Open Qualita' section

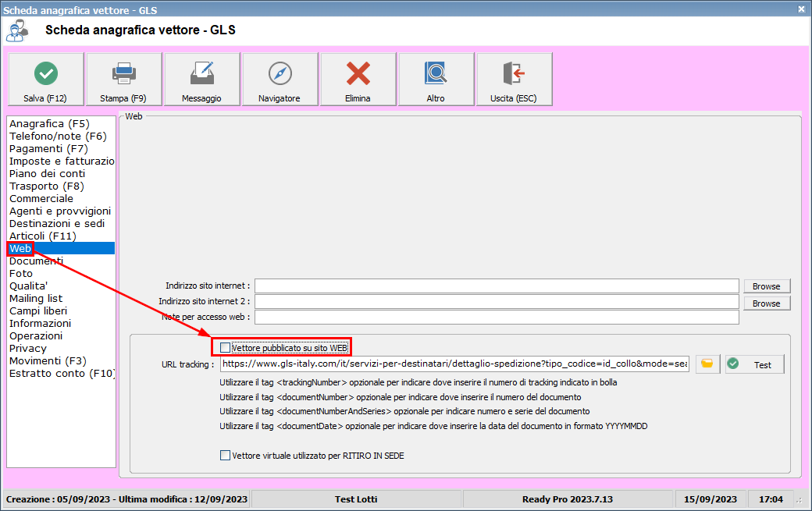click(x=61, y=286)
